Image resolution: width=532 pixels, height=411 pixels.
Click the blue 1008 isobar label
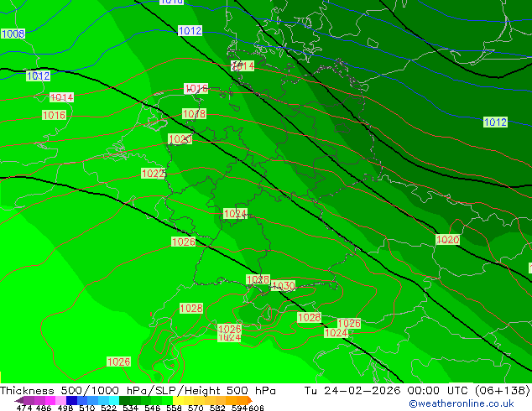[x=13, y=34]
